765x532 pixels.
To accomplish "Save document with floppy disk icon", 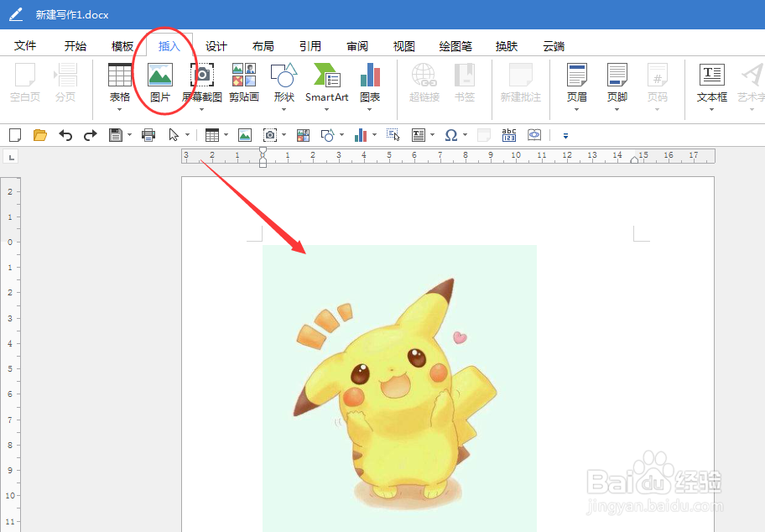I will click(x=116, y=135).
